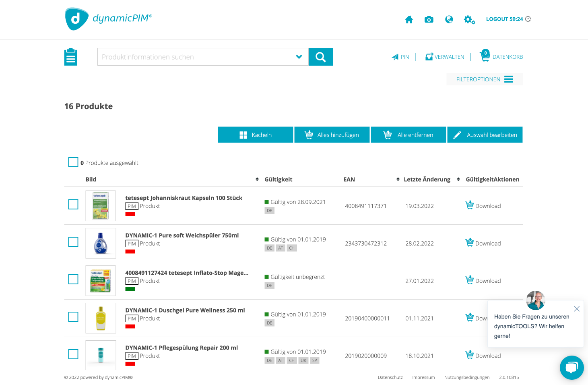Screen dimensions: 588x385
Task: Select DYNAMIC-1 Pure soft Weichspüler checkbox
Action: (x=73, y=242)
